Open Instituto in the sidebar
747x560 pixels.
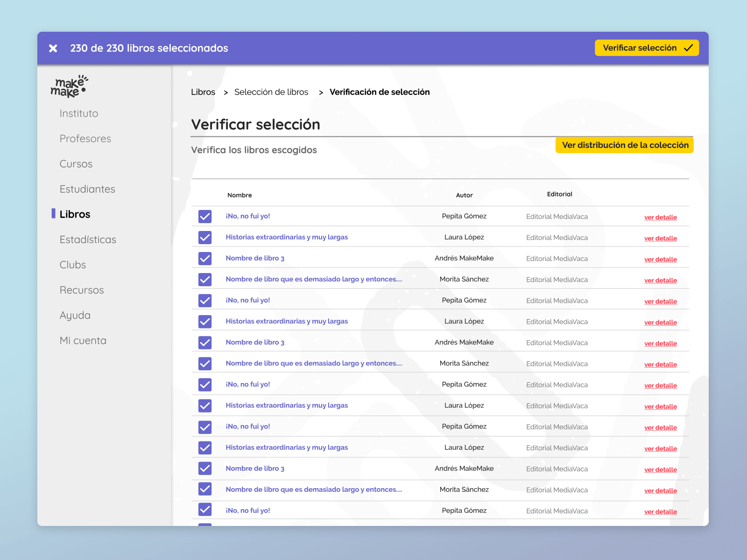pyautogui.click(x=79, y=113)
